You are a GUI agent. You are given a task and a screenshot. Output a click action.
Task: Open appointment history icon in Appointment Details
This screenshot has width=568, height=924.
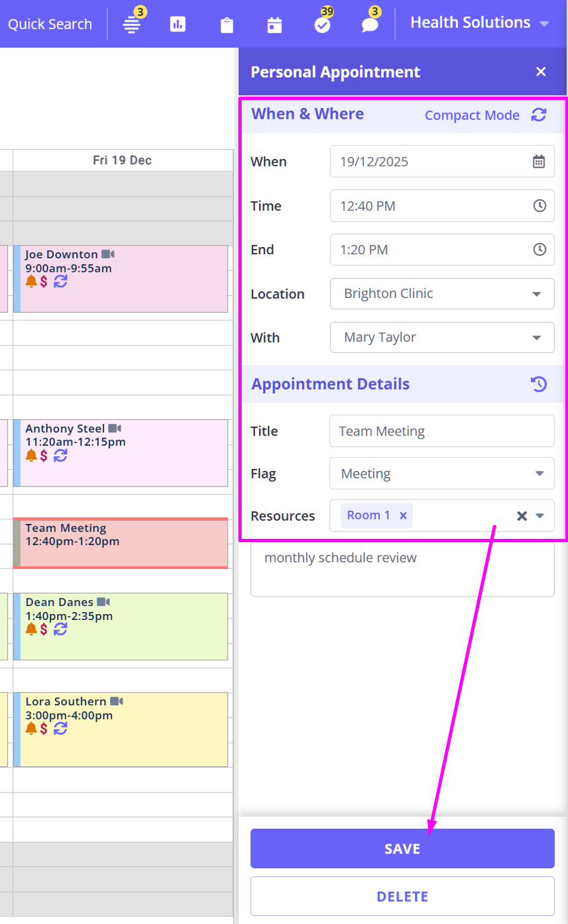click(538, 384)
